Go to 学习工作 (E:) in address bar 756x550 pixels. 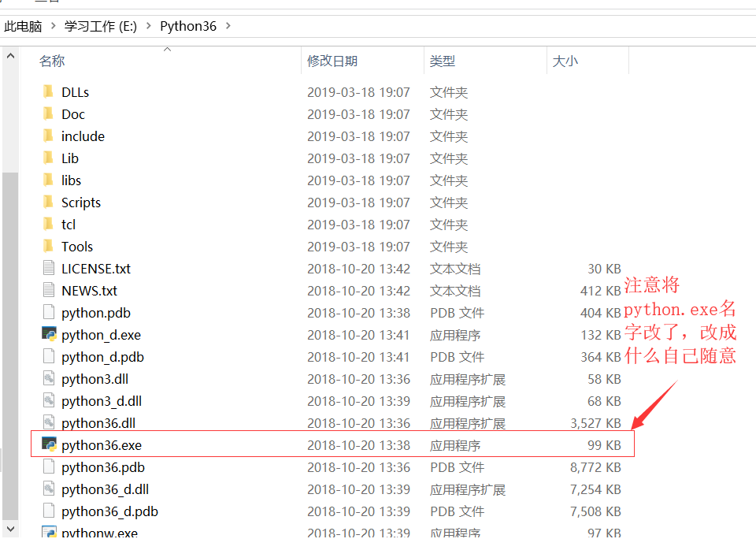pos(100,26)
